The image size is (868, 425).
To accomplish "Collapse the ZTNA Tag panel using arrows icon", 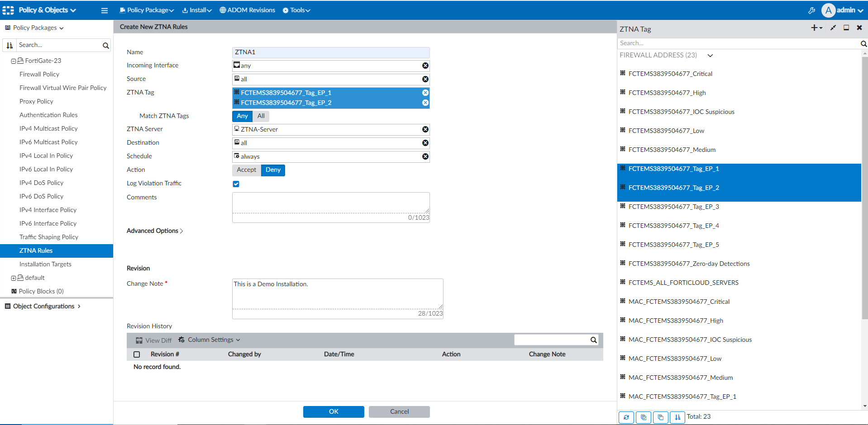I will 833,28.
